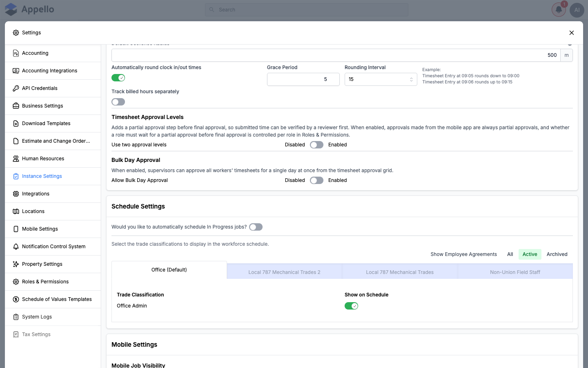Screen dimensions: 588x368
Task: Click the Mobile Settings phone icon
Action: (x=16, y=229)
